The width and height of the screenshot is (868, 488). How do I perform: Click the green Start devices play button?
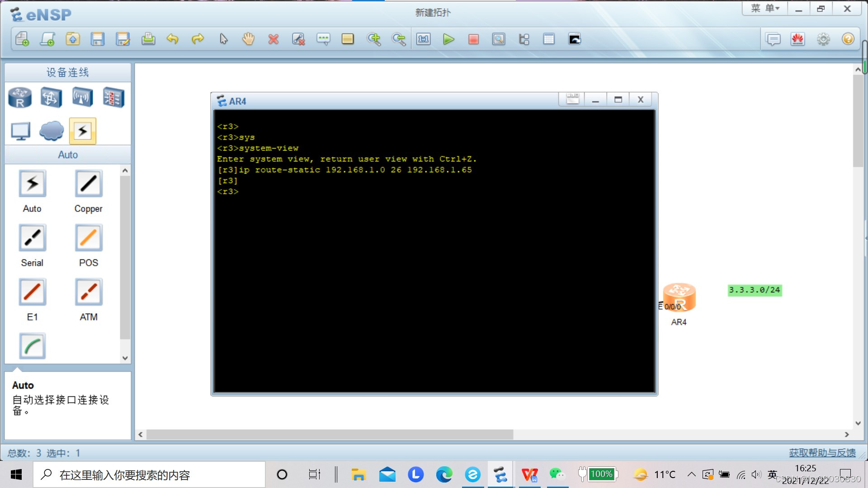click(x=448, y=39)
